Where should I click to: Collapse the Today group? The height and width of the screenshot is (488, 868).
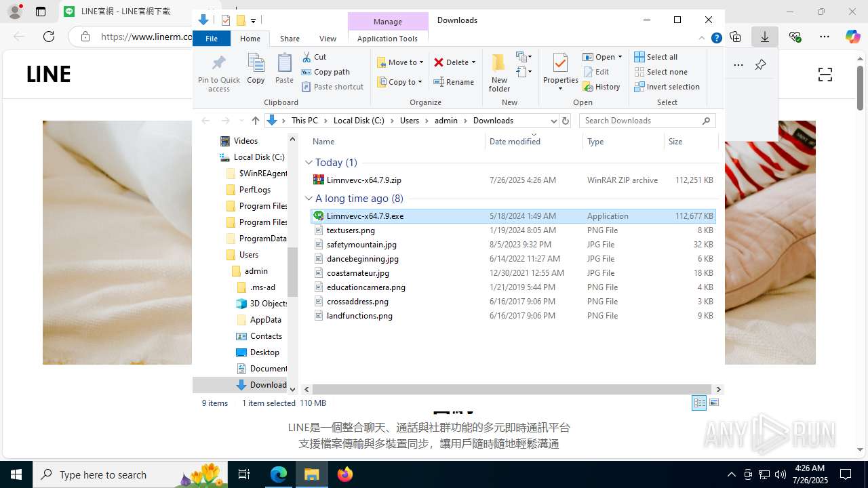coord(309,163)
